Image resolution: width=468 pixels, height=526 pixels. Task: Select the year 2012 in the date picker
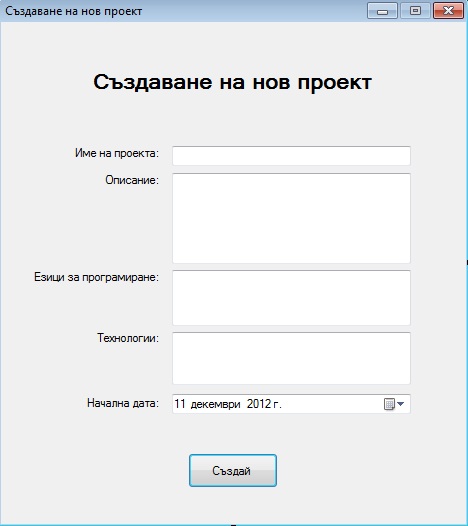click(x=259, y=404)
